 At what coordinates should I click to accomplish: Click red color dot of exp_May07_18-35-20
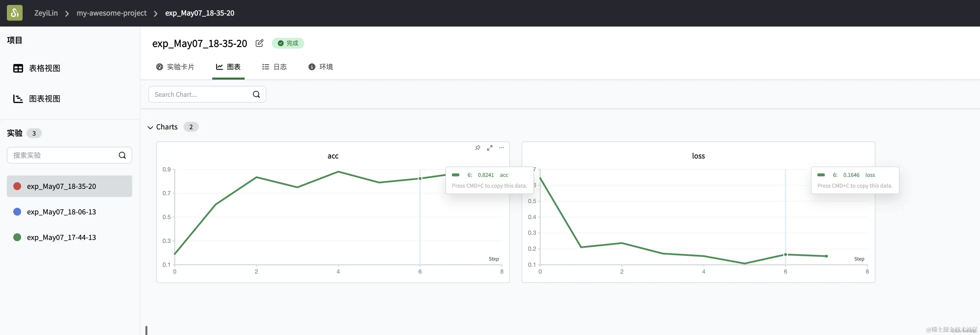17,186
